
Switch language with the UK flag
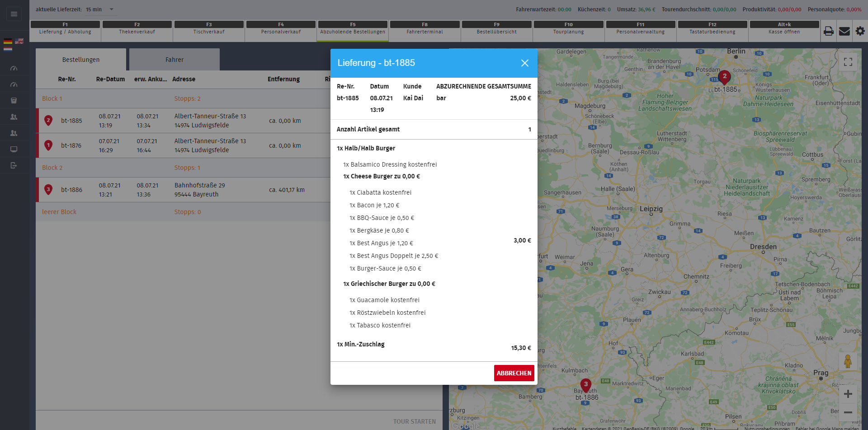point(19,41)
